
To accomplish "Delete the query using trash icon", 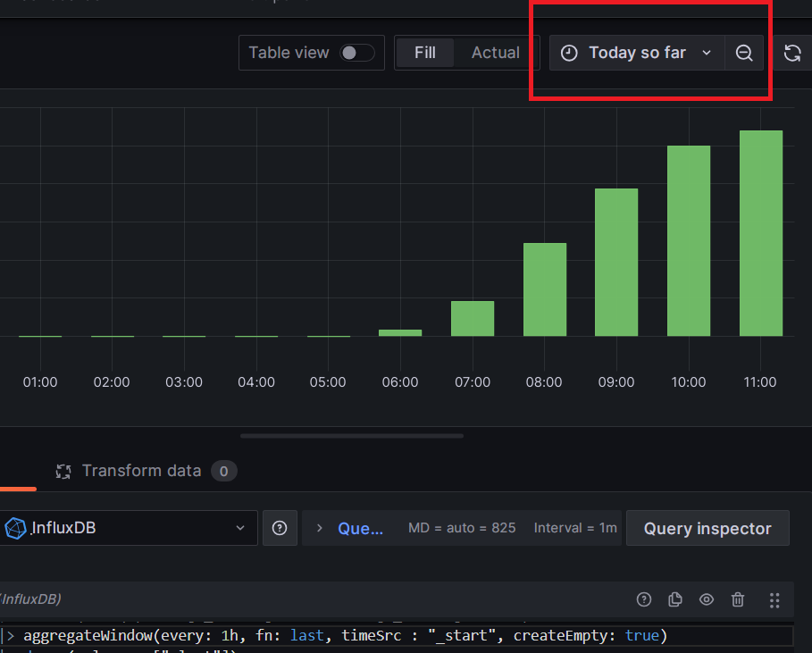I will click(738, 599).
